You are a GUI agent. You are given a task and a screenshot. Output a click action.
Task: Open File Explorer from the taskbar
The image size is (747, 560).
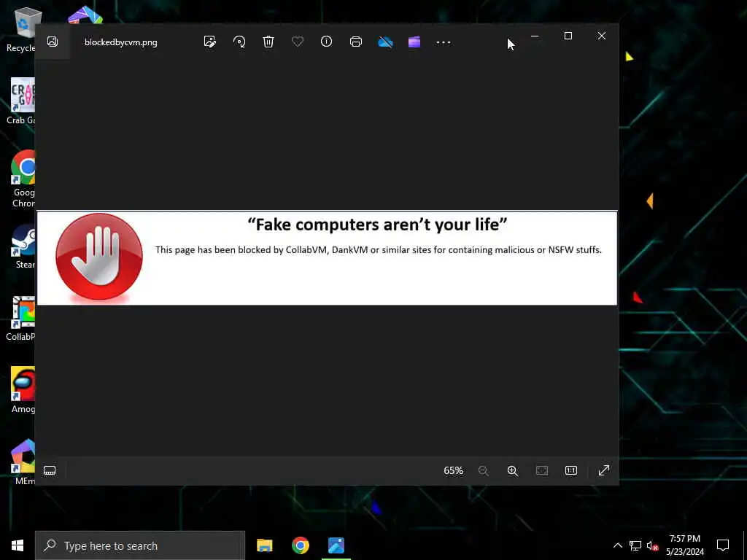point(264,545)
